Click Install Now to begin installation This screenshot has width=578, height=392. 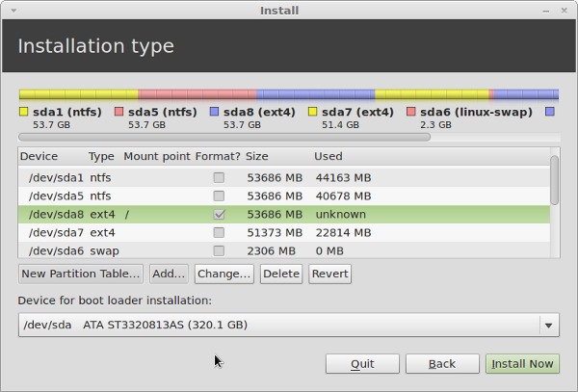click(522, 364)
